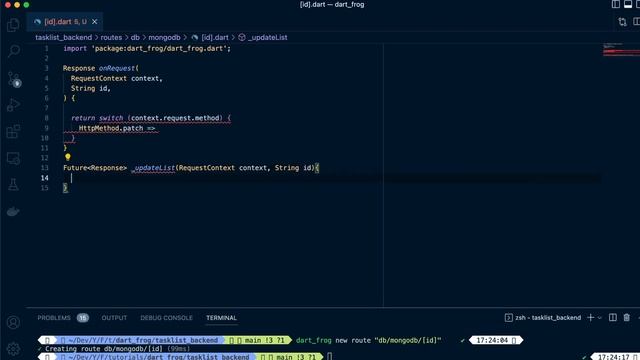This screenshot has width=640, height=360.
Task: Click _updateList symbol in the breadcrumb
Action: 268,38
